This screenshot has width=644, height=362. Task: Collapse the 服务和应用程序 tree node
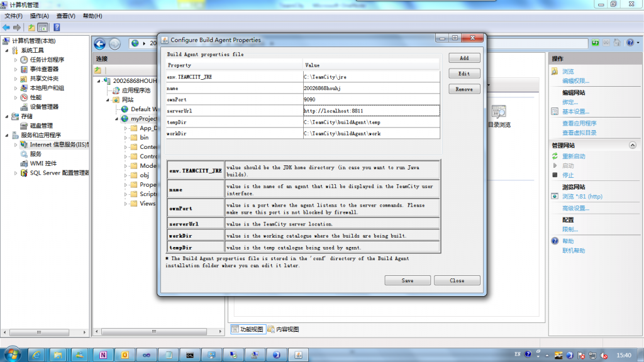tap(7, 136)
